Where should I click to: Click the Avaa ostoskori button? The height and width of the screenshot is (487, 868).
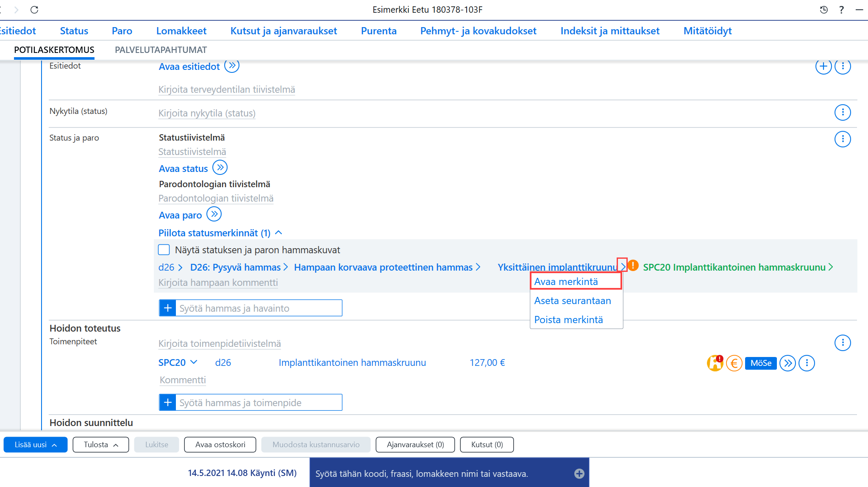click(x=220, y=445)
